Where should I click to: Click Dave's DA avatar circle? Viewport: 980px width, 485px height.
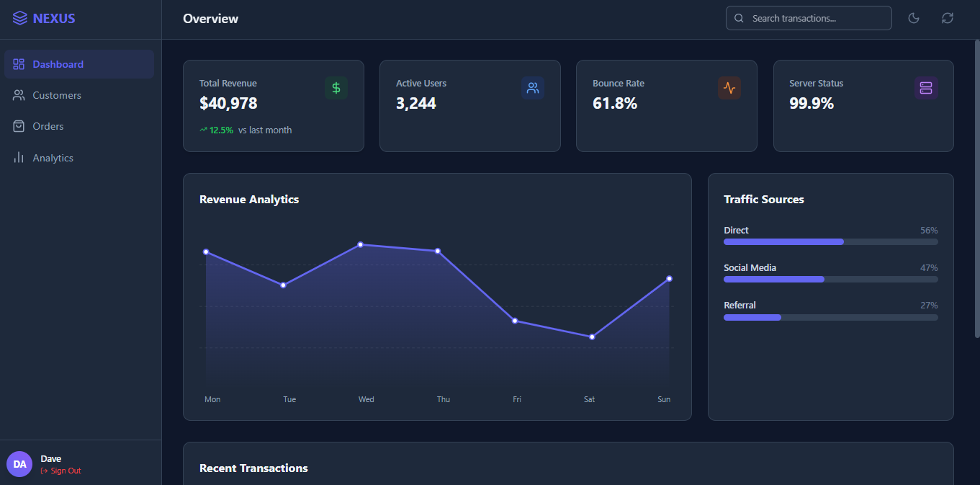[19, 464]
